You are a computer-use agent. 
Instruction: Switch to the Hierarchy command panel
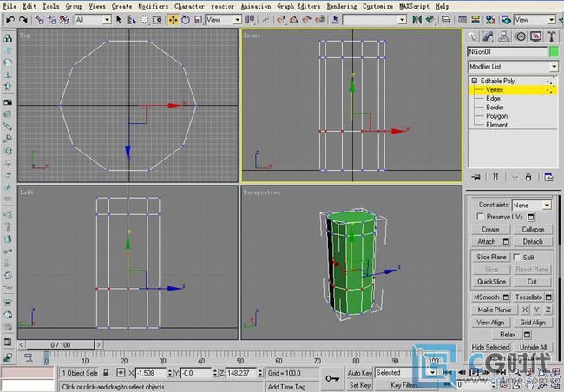504,36
